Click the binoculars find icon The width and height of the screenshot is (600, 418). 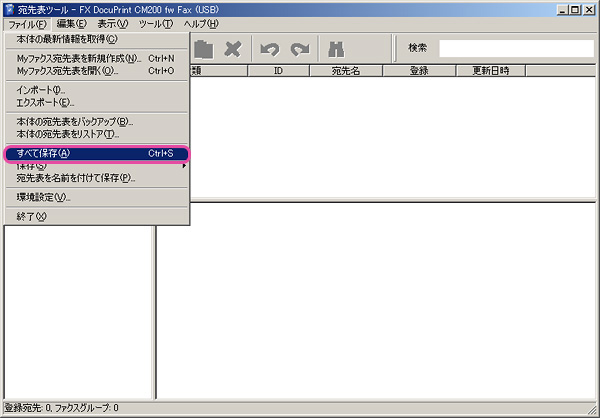(337, 48)
